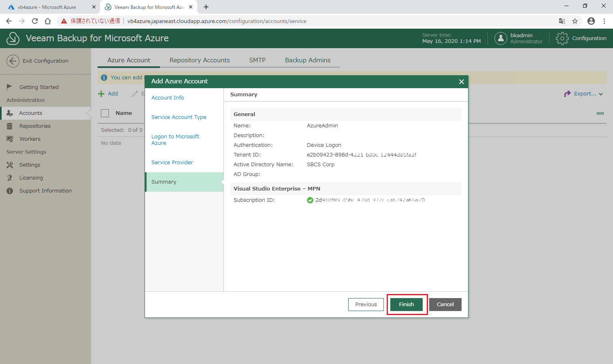
Task: Click the Previous button
Action: coord(366,304)
